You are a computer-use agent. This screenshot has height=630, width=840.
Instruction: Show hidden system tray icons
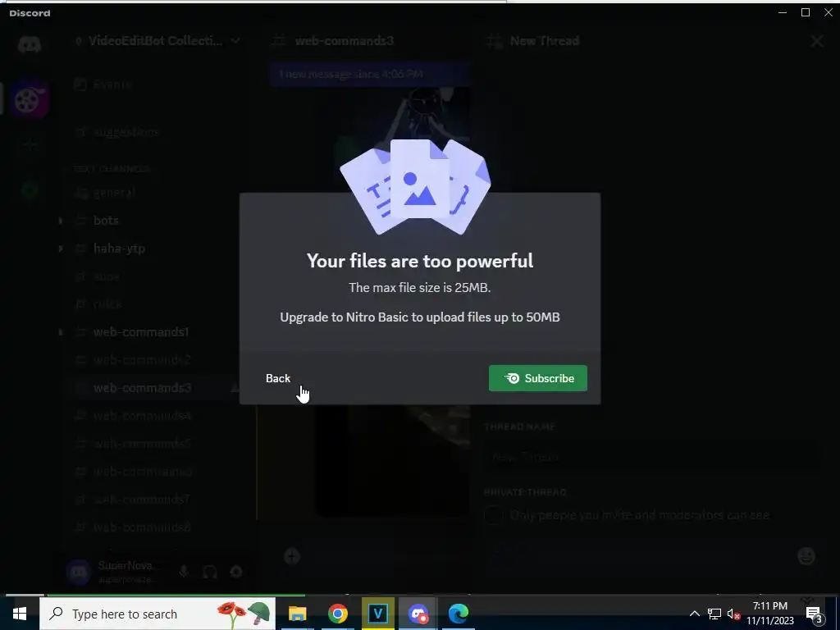694,614
